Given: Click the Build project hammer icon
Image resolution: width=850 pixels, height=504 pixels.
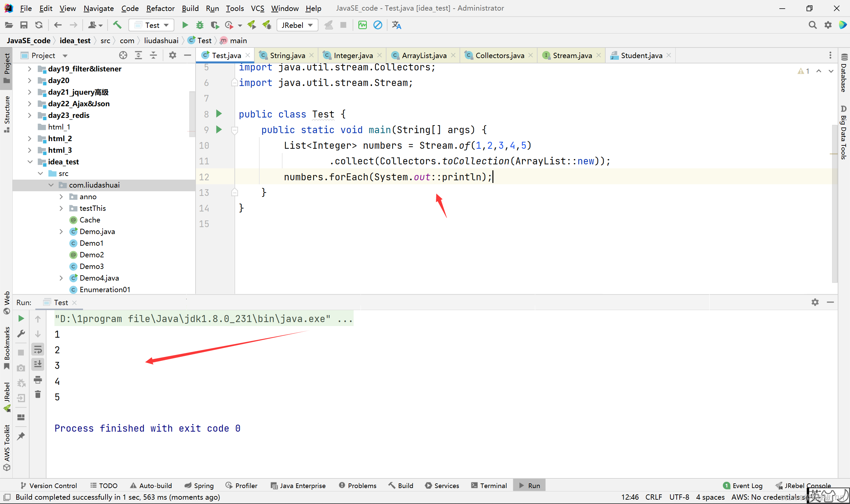Looking at the screenshot, I should click(117, 25).
